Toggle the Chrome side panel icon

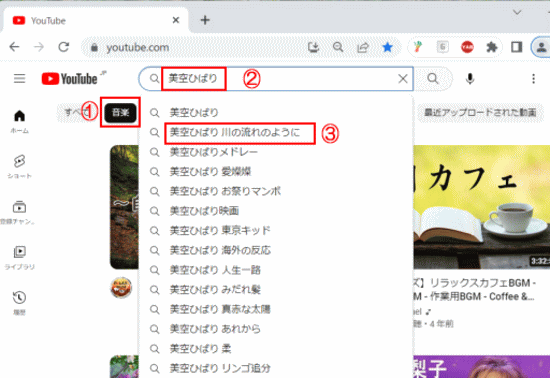click(516, 47)
